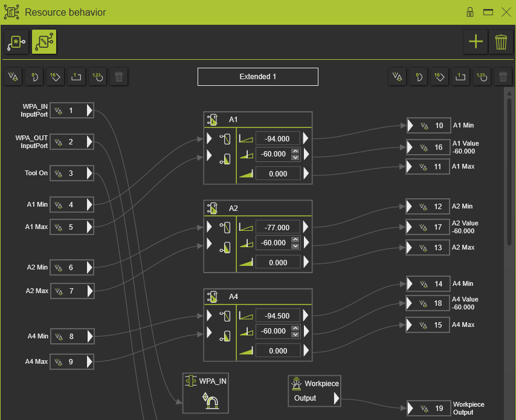Image resolution: width=516 pixels, height=420 pixels.
Task: Click the lock icon in title bar
Action: pos(469,12)
